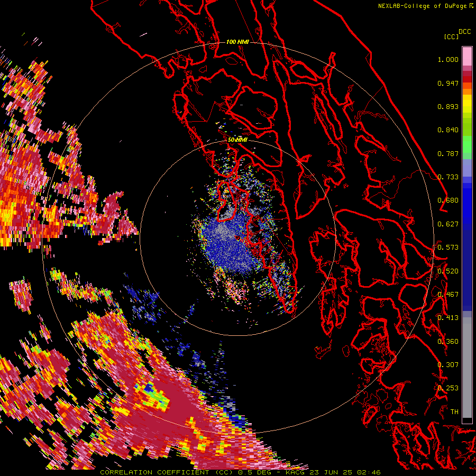The height and width of the screenshot is (476, 476).
Task: Click the 0.5 DEG elevation text in the caption
Action: [x=254, y=472]
